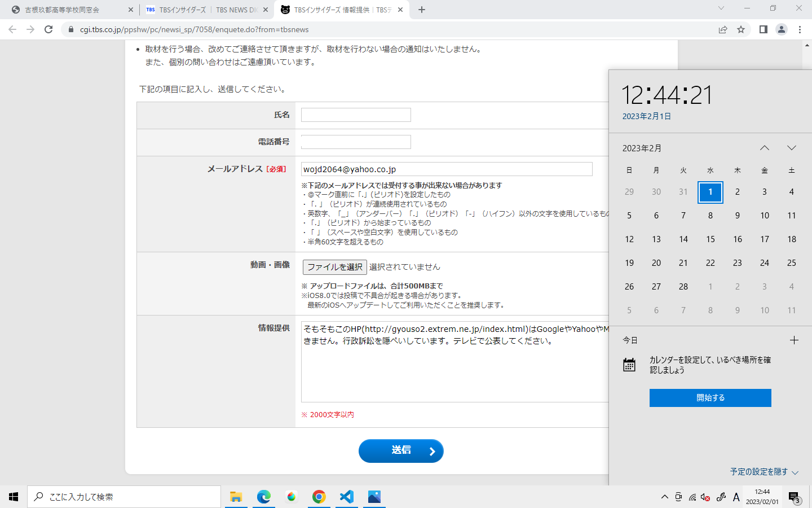Open the browser profile avatar
Viewport: 812px width, 508px height.
[x=781, y=29]
